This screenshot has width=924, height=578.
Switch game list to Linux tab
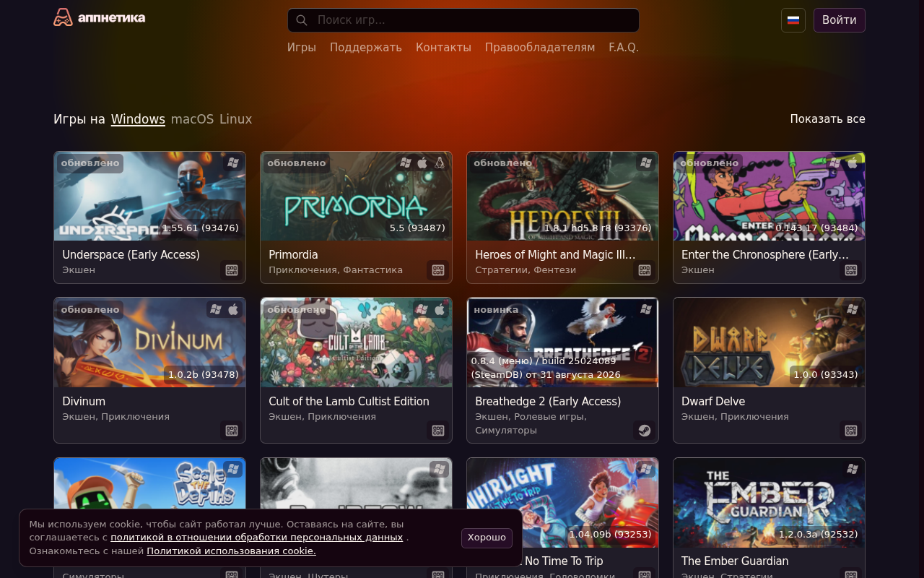pos(236,119)
